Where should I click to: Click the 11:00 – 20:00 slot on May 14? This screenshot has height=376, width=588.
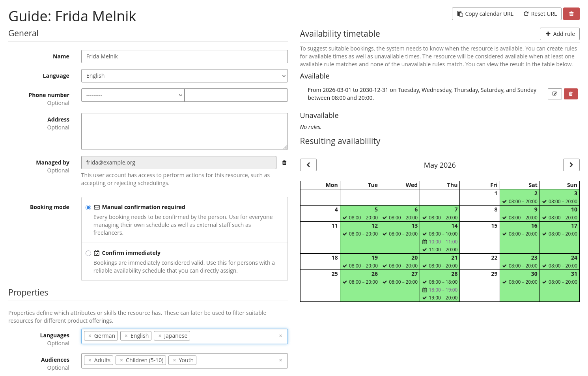click(x=440, y=250)
